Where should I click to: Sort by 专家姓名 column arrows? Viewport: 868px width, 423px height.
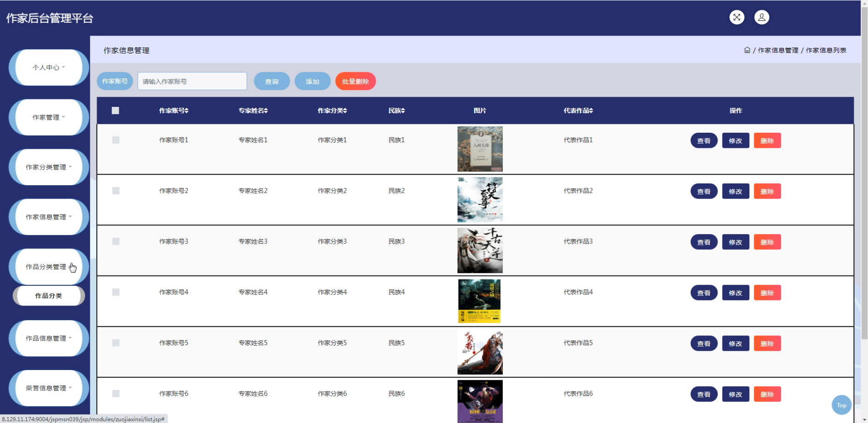pos(266,111)
